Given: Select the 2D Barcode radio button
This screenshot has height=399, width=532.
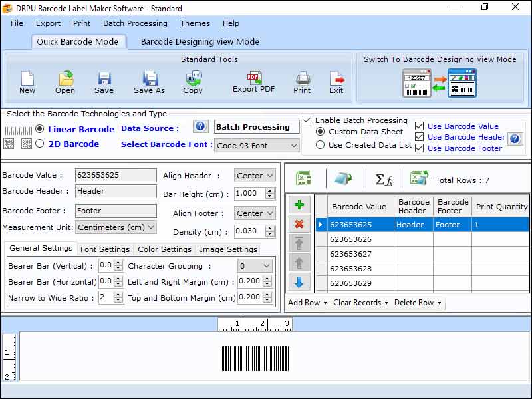Looking at the screenshot, I should 40,144.
